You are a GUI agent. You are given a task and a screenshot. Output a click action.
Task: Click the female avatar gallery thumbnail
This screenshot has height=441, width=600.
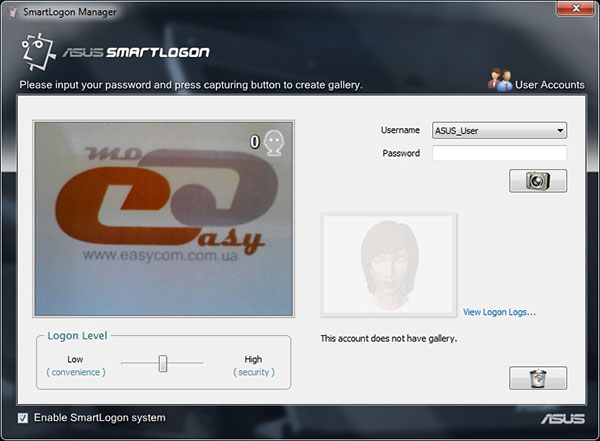tap(388, 264)
